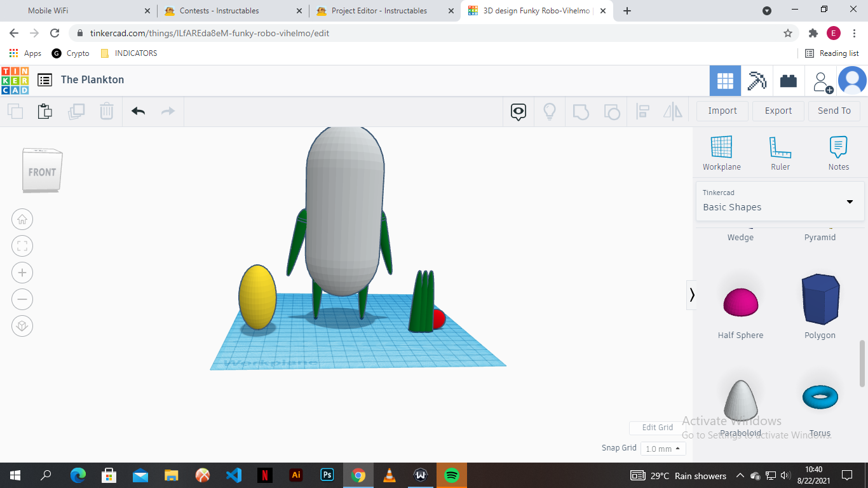The image size is (868, 488).
Task: Invite collaborator with add-person icon
Action: [821, 81]
